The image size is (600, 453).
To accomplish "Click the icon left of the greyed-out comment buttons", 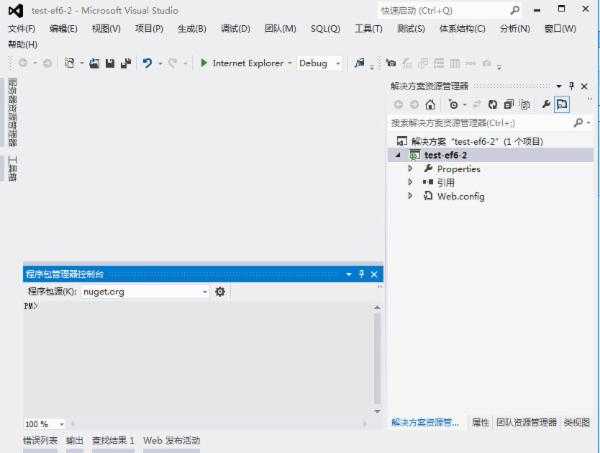I will [x=391, y=63].
